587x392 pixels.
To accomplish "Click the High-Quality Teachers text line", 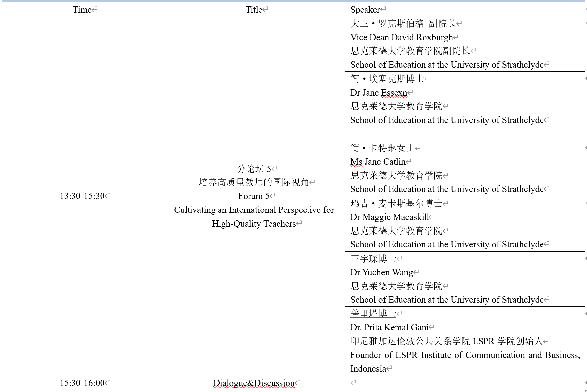I will [x=254, y=224].
